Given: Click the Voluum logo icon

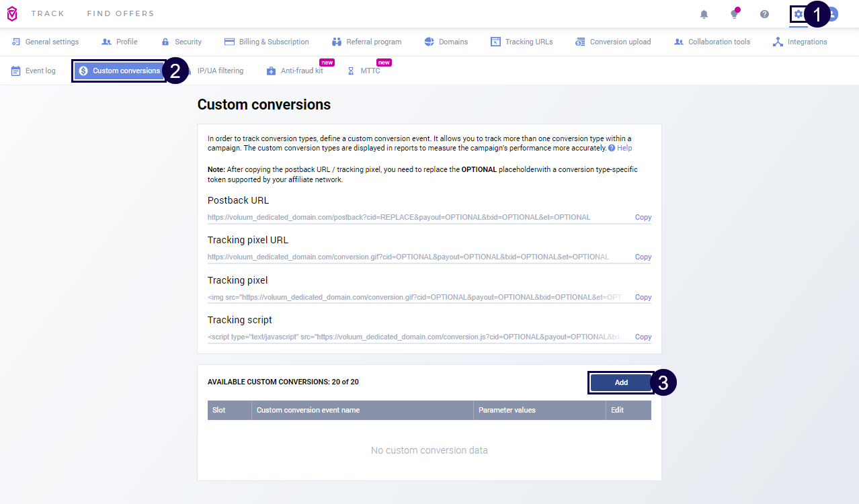Looking at the screenshot, I should (12, 13).
